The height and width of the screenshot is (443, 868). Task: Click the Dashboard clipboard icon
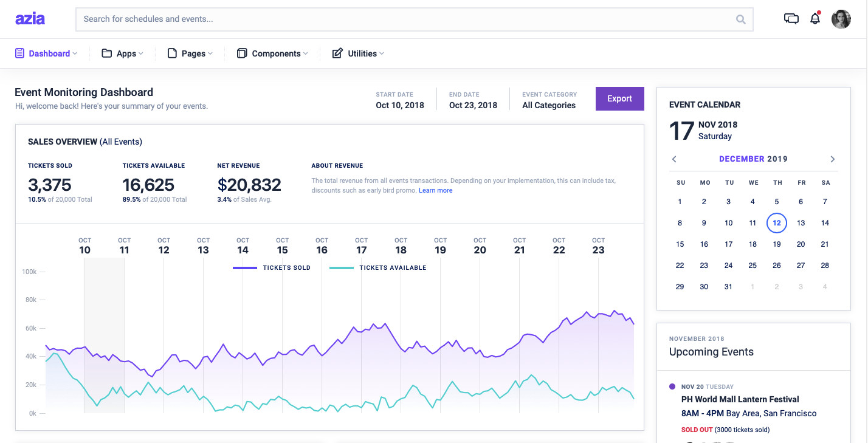coord(20,53)
